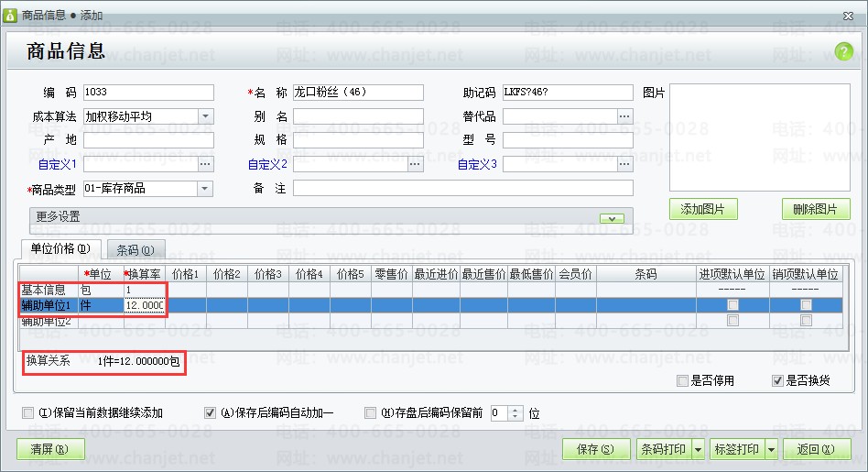Click the 备注 input field
This screenshot has width=868, height=472.
pos(462,189)
